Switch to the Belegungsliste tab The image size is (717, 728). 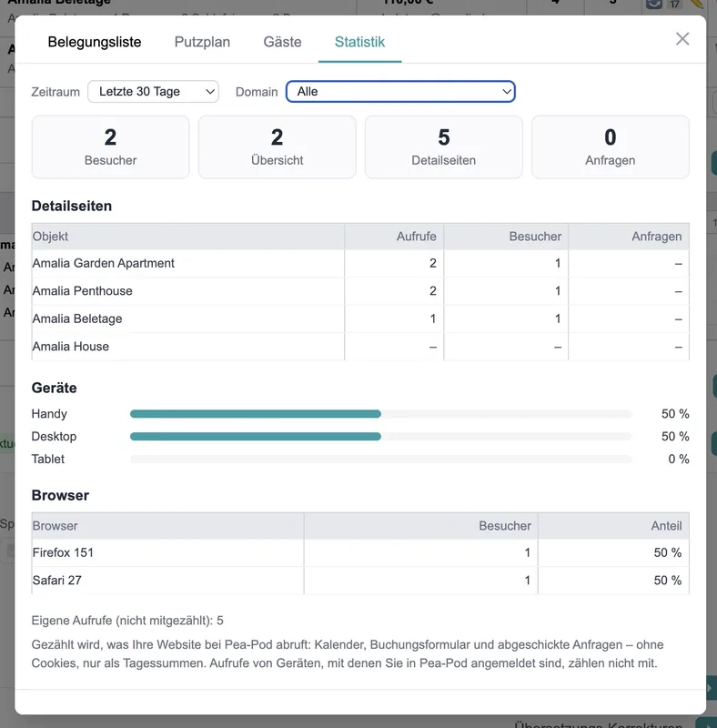[95, 42]
